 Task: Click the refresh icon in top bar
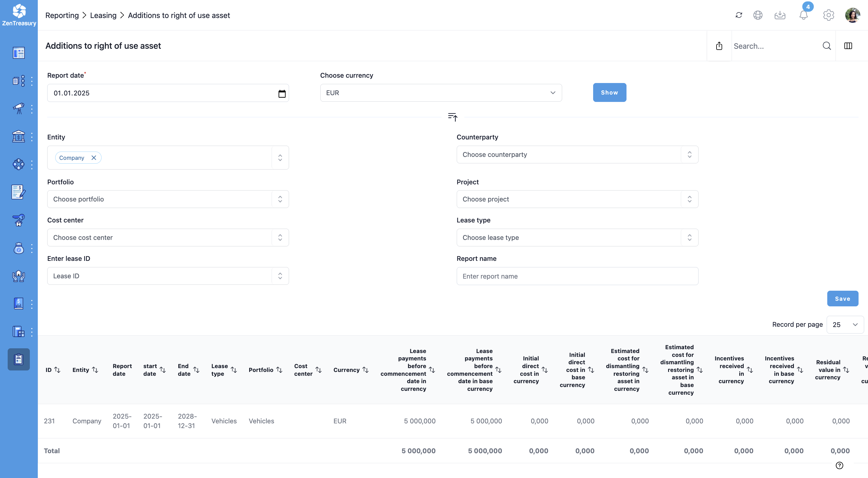(x=739, y=15)
